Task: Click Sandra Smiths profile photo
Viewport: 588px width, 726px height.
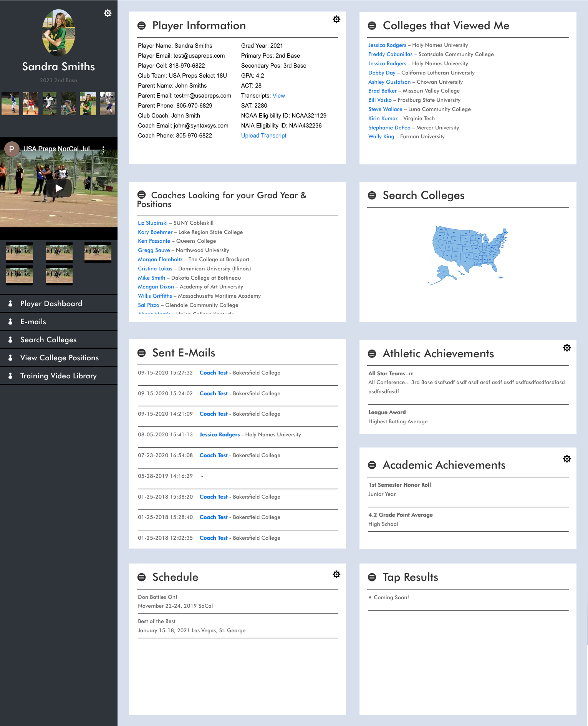Action: click(x=58, y=33)
